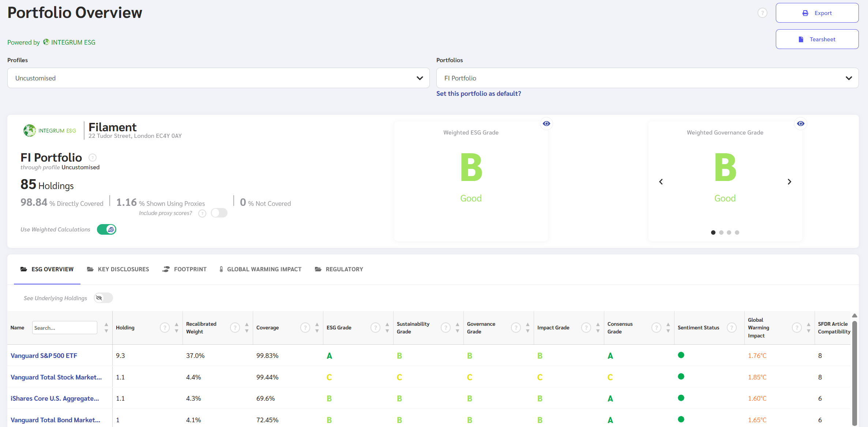Open the Portfolios dropdown showing FI Portfolio
Viewport: 868px width, 427px height.
coord(647,78)
